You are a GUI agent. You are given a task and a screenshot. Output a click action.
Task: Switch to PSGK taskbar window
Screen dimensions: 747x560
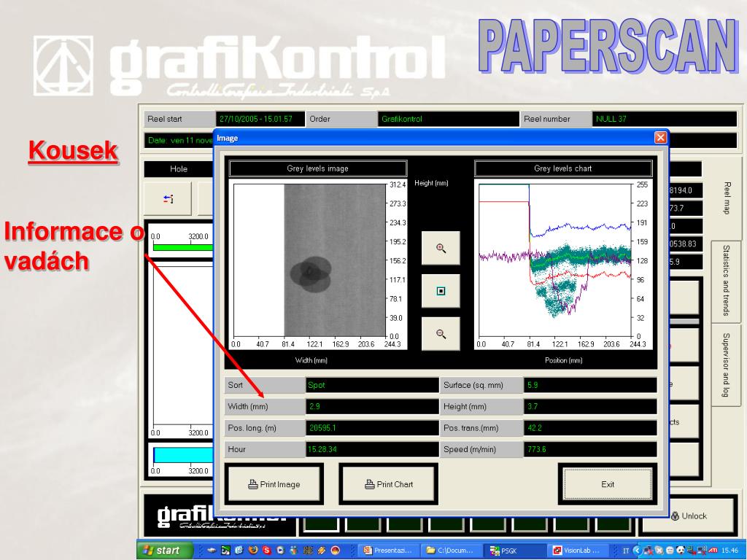tap(515, 551)
